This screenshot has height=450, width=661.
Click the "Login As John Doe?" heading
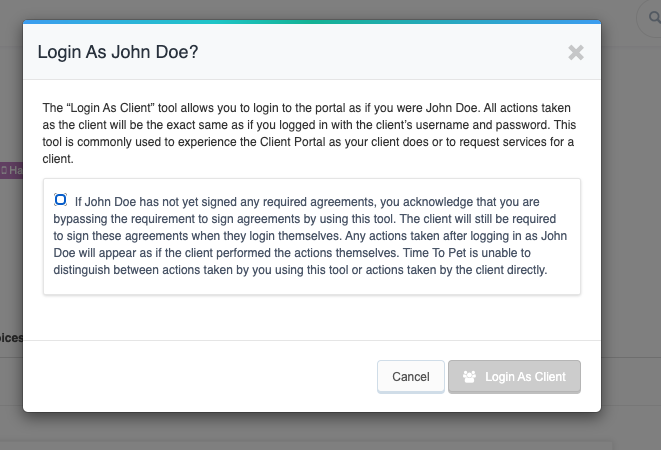[118, 52]
